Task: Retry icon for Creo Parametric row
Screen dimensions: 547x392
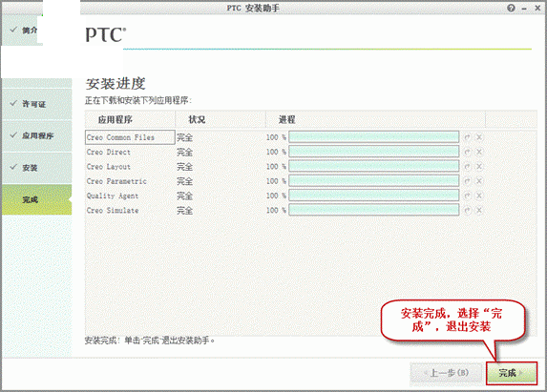Action: coord(468,181)
